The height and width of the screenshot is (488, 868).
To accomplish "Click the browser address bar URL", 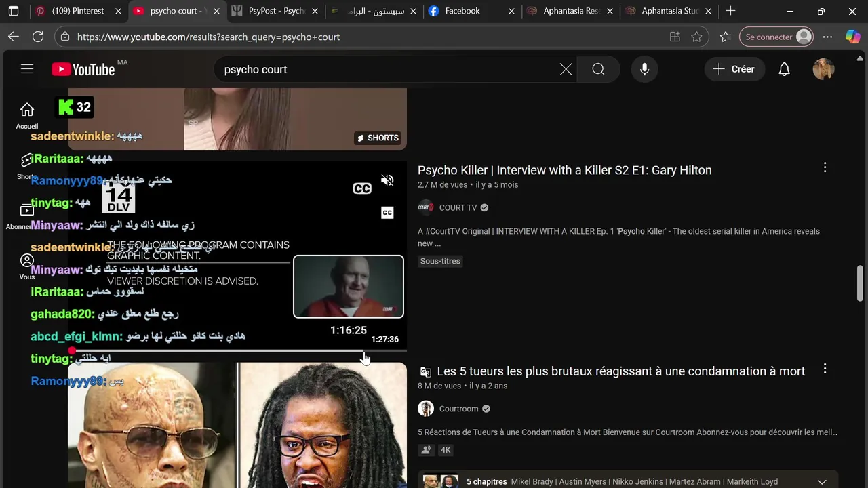I will pos(208,37).
